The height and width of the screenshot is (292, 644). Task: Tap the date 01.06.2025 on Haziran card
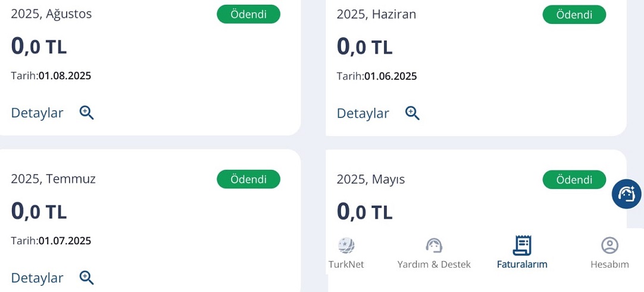(x=390, y=76)
